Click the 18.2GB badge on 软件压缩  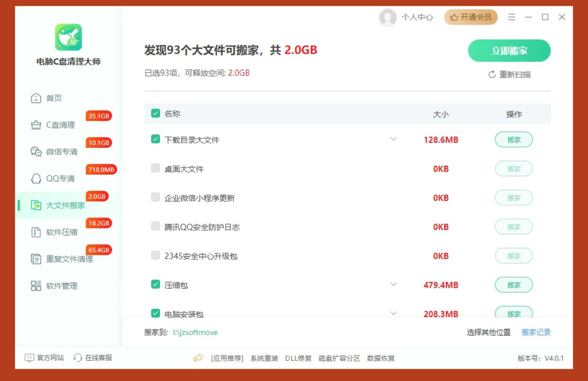pyautogui.click(x=99, y=223)
